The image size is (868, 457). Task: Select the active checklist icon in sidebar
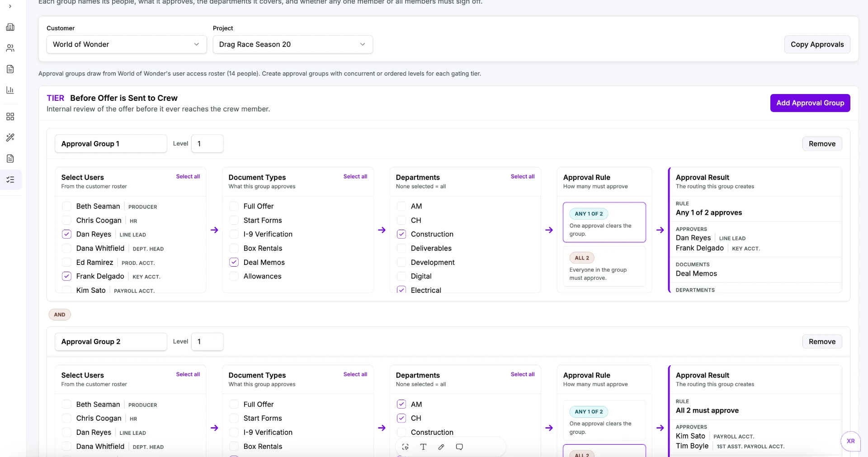point(10,179)
